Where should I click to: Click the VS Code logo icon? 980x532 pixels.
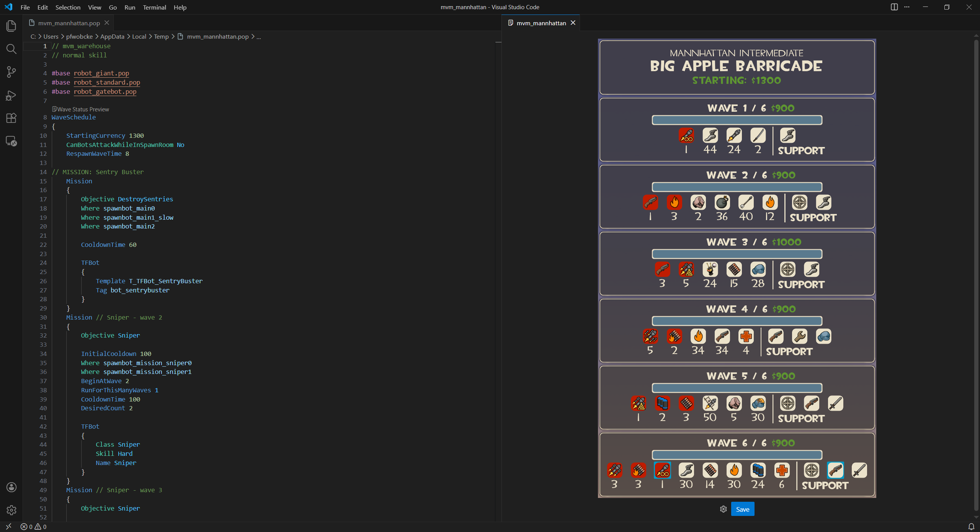[x=8, y=7]
